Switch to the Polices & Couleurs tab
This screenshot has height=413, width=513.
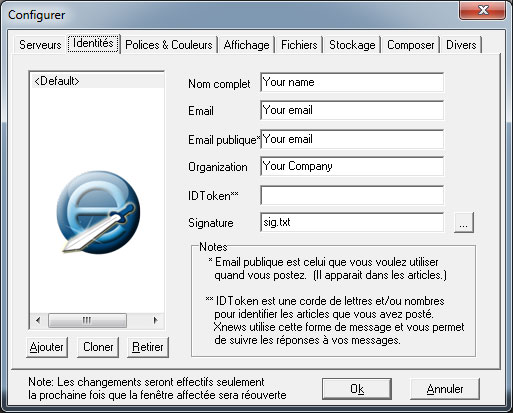click(x=169, y=45)
